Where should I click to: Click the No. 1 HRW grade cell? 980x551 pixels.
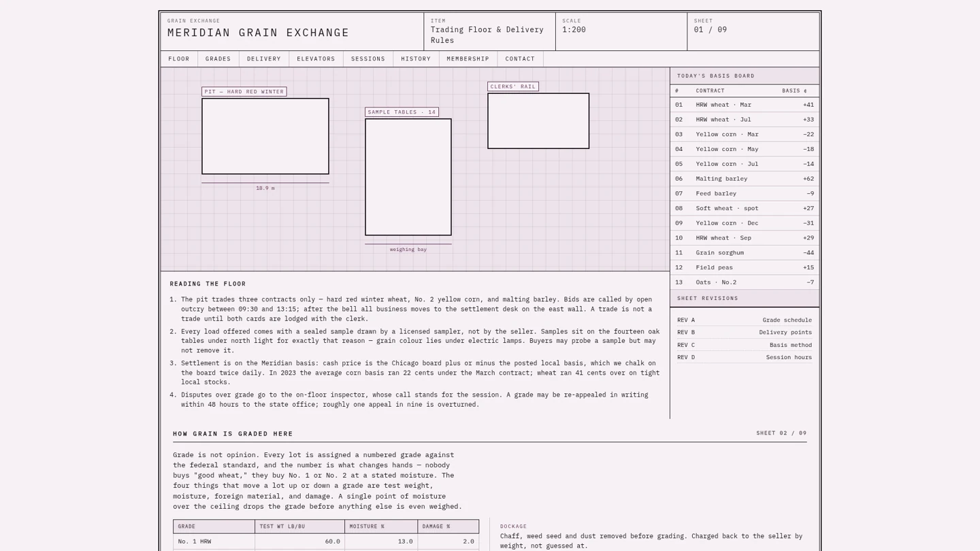tap(214, 541)
